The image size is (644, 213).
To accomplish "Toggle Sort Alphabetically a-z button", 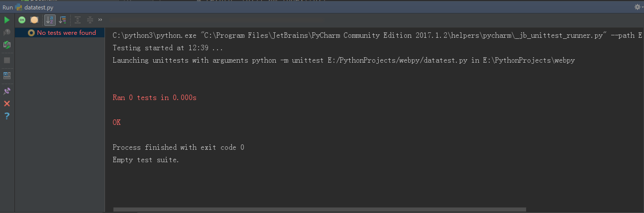I will [x=50, y=20].
